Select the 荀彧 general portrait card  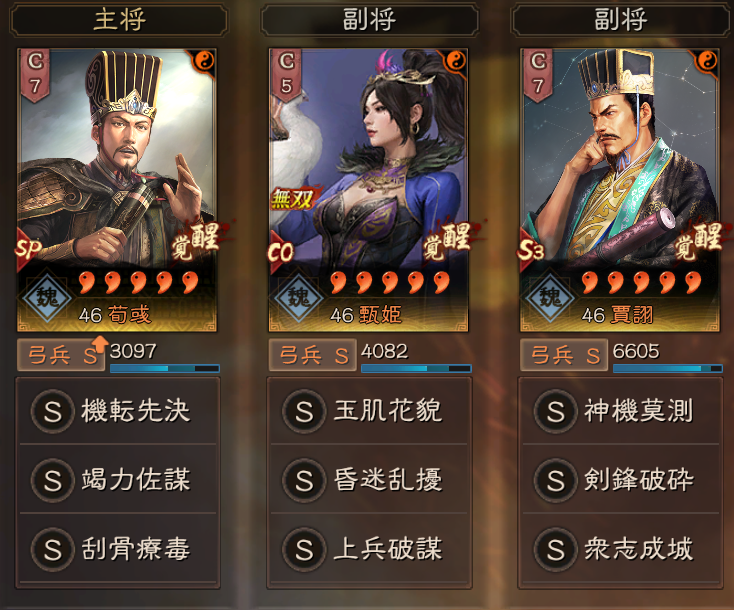coord(117,190)
